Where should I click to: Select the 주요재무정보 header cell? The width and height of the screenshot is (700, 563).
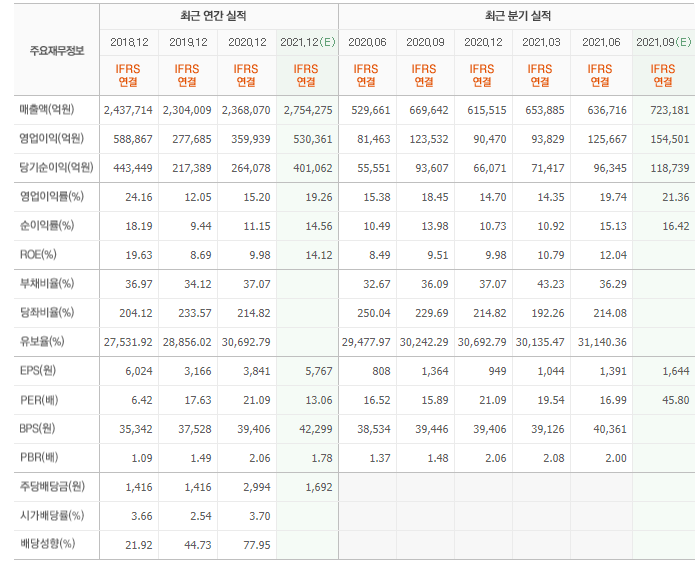point(57,50)
